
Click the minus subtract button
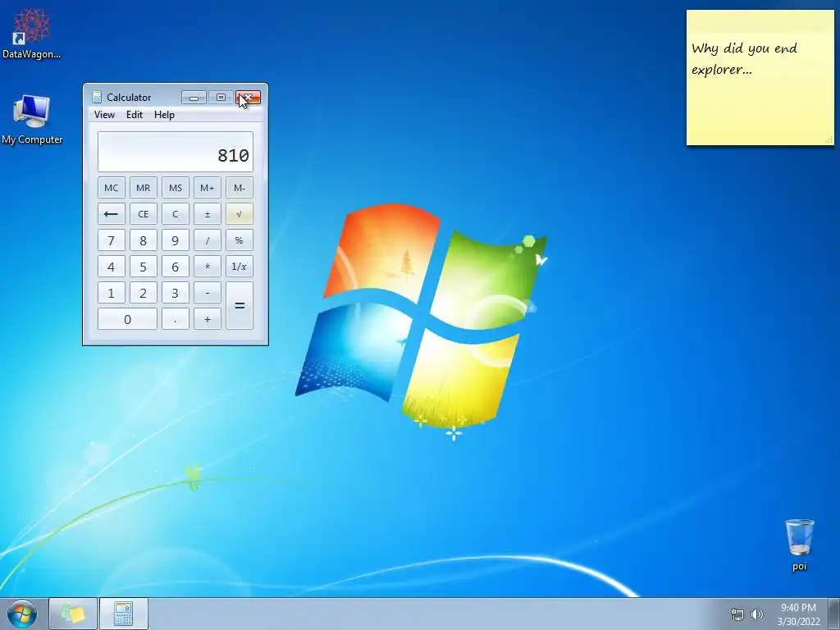(x=208, y=293)
